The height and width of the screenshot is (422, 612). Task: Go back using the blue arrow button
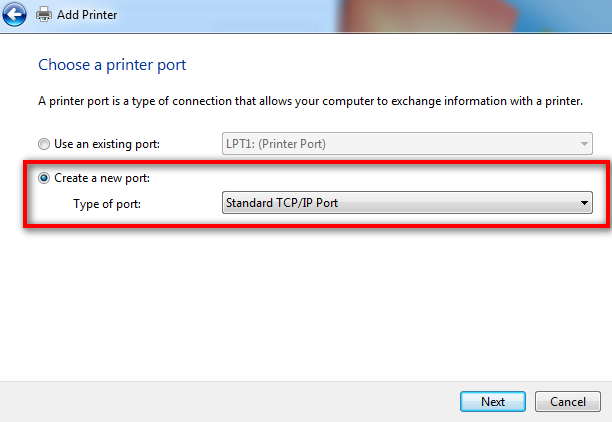coord(14,14)
